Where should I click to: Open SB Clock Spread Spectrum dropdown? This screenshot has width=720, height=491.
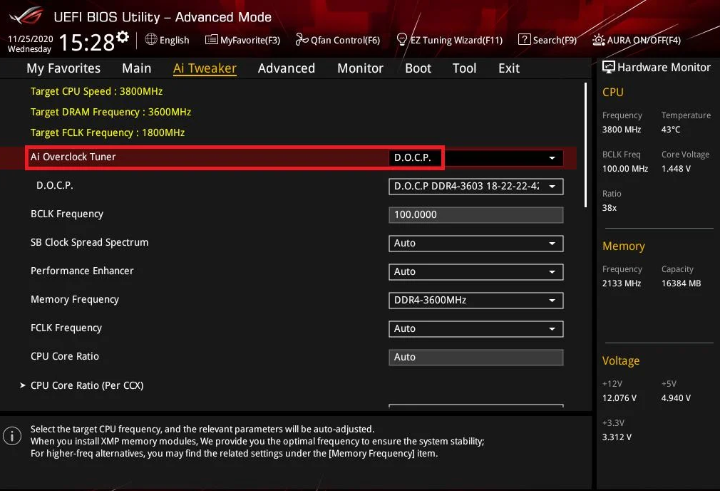coord(476,243)
